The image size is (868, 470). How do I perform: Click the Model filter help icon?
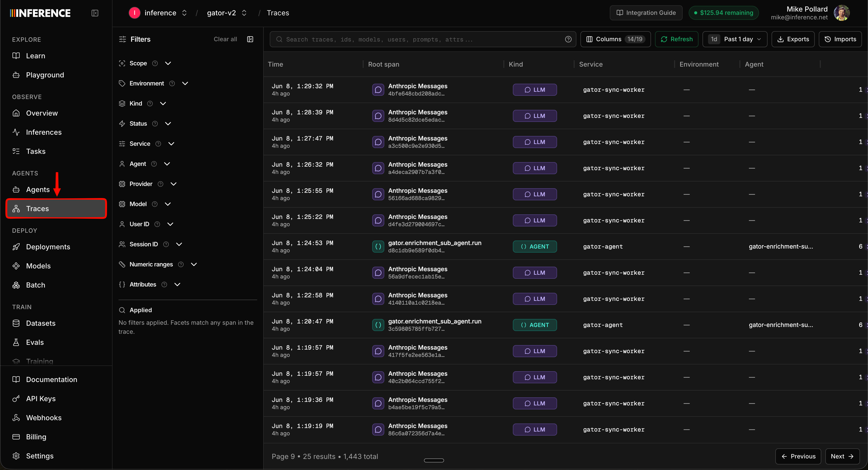pyautogui.click(x=155, y=204)
